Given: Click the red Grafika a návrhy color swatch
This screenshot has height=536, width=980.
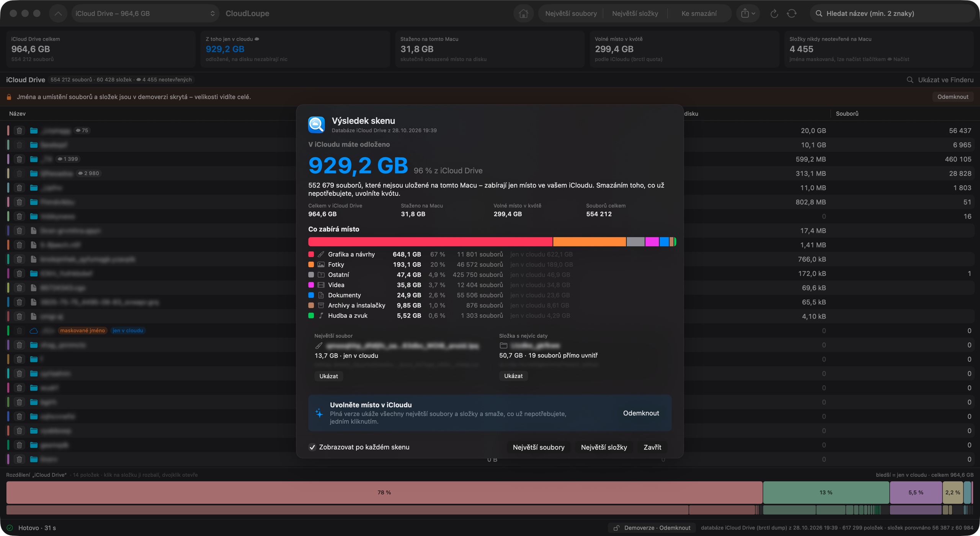Looking at the screenshot, I should pyautogui.click(x=311, y=254).
